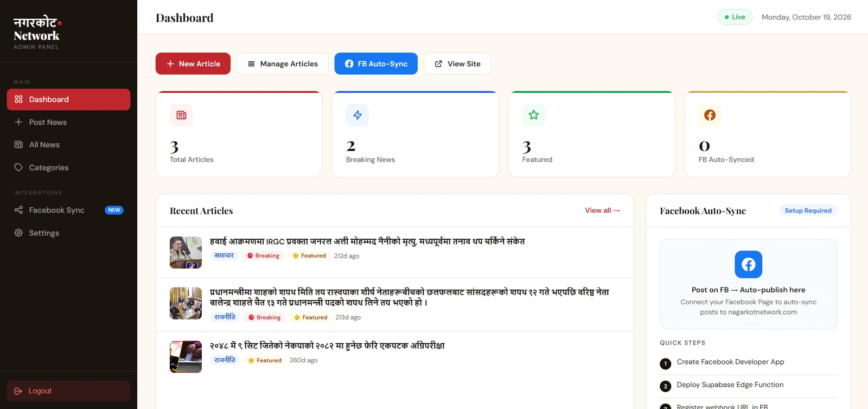Click the date Monday, October 19, 2026
The image size is (868, 409).
coord(806,17)
